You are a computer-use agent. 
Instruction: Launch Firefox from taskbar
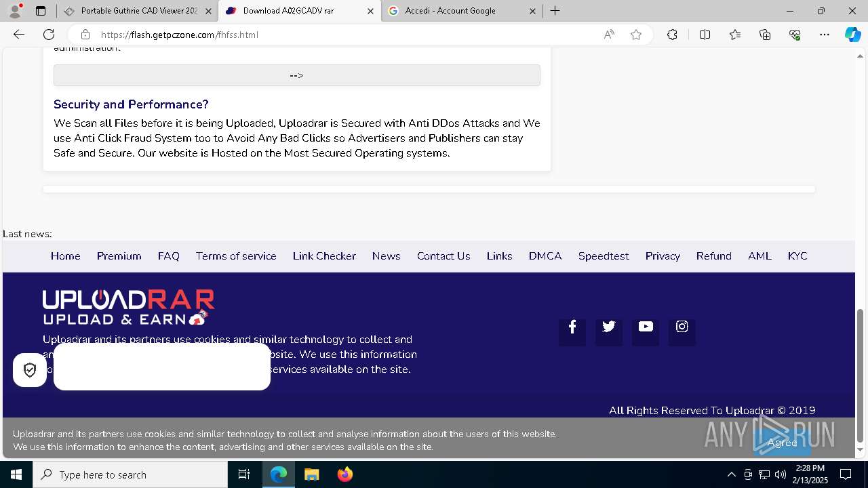pyautogui.click(x=344, y=474)
